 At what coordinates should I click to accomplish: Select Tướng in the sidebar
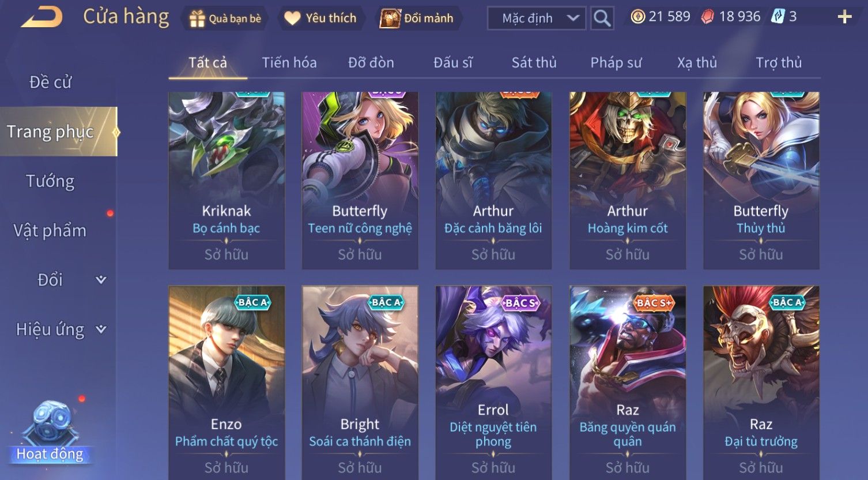click(51, 181)
